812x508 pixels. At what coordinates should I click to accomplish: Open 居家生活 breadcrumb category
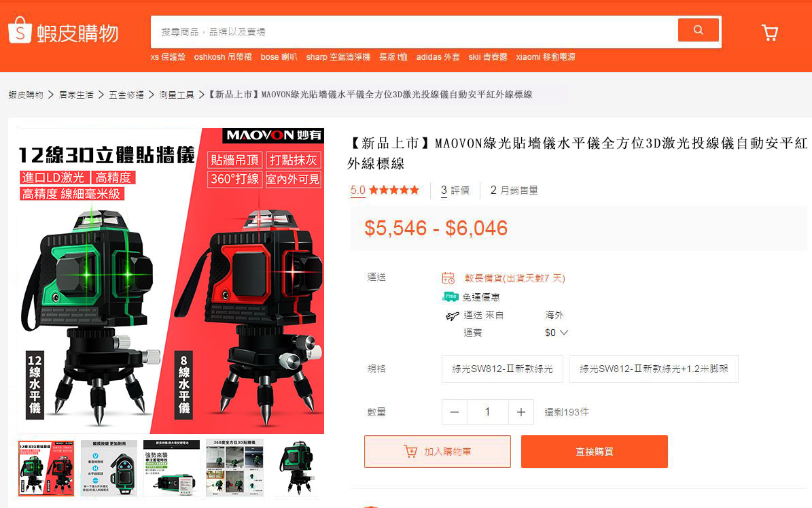(76, 95)
